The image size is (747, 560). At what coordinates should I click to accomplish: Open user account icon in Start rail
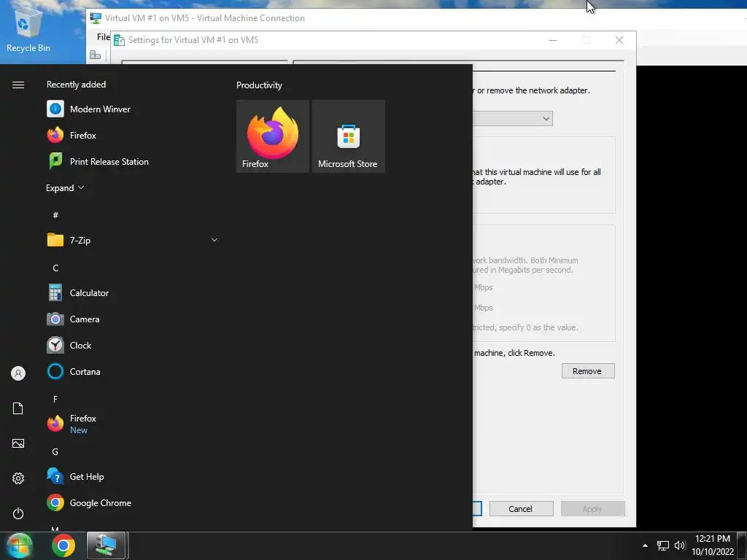[x=18, y=373]
